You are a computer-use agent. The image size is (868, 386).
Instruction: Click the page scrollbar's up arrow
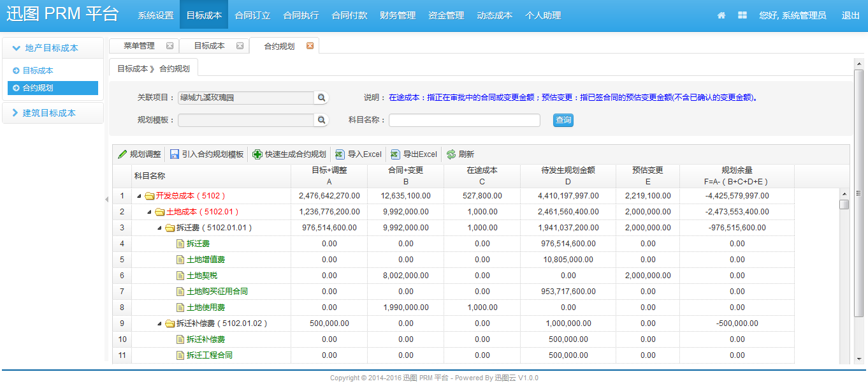(x=858, y=63)
